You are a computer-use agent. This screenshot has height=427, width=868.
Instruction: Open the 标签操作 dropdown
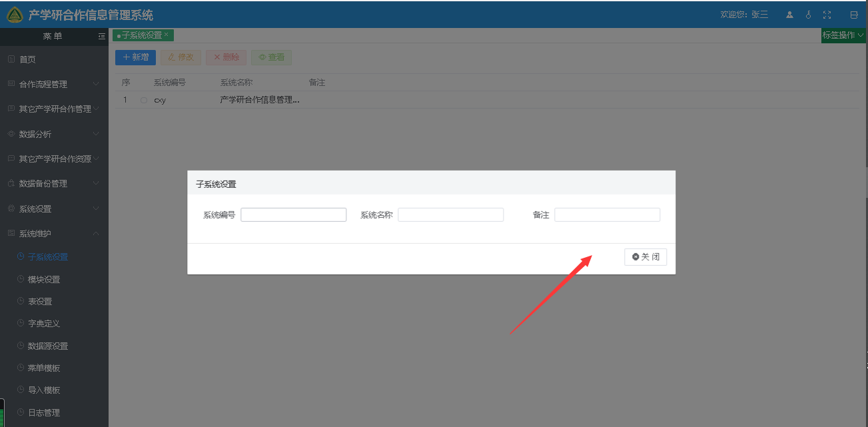(x=843, y=35)
